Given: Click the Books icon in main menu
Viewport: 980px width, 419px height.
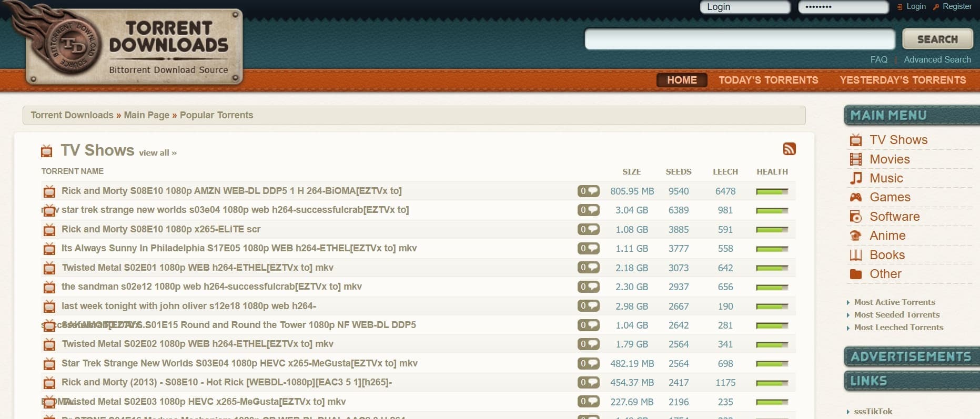Looking at the screenshot, I should pos(856,255).
